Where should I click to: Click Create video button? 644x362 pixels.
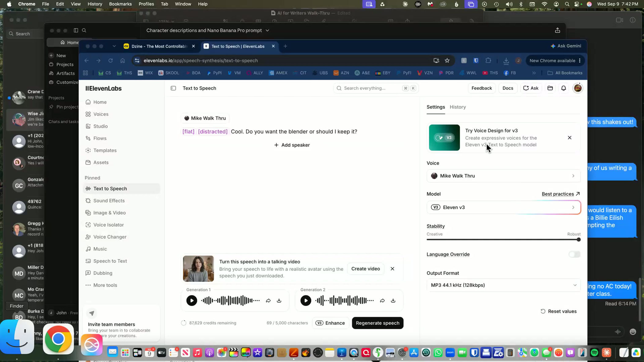[365, 269]
